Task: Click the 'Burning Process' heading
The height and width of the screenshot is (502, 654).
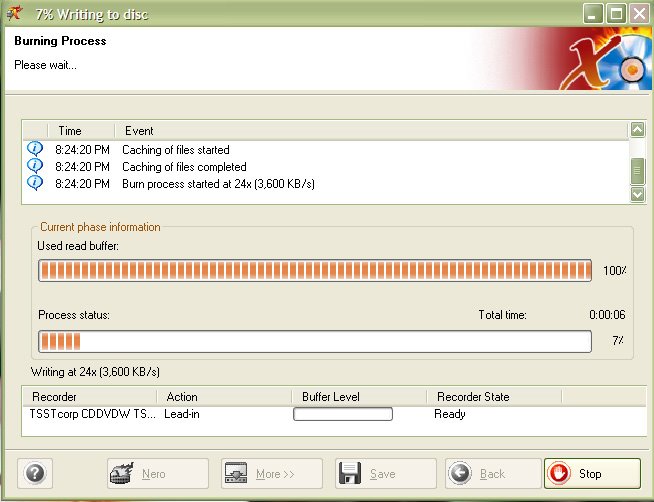Action: tap(60, 41)
